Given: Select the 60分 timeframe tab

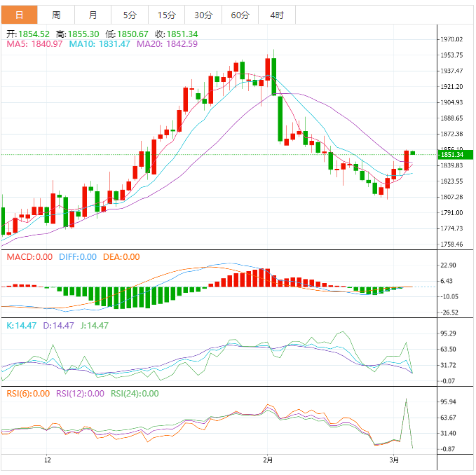Looking at the screenshot, I should [240, 15].
